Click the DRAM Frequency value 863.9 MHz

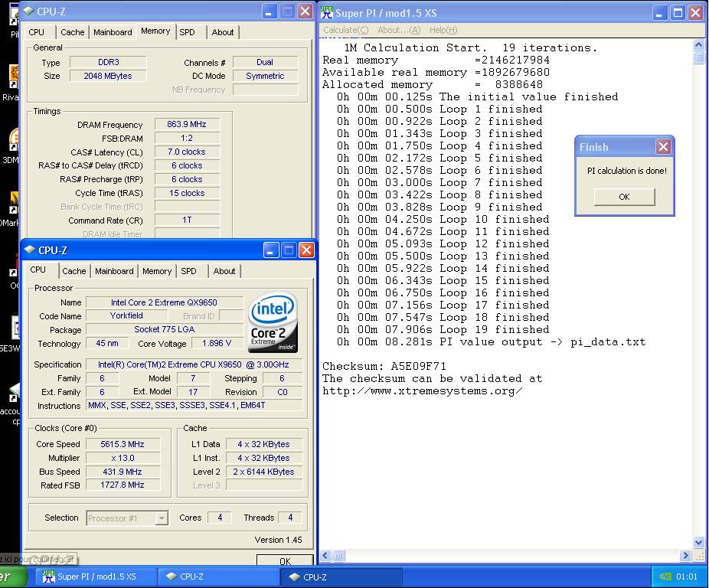point(187,124)
